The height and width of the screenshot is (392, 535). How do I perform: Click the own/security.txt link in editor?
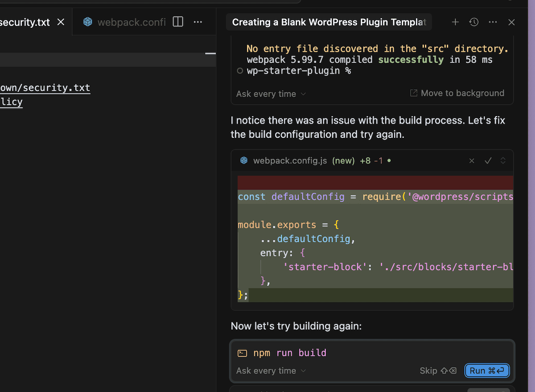(x=45, y=87)
